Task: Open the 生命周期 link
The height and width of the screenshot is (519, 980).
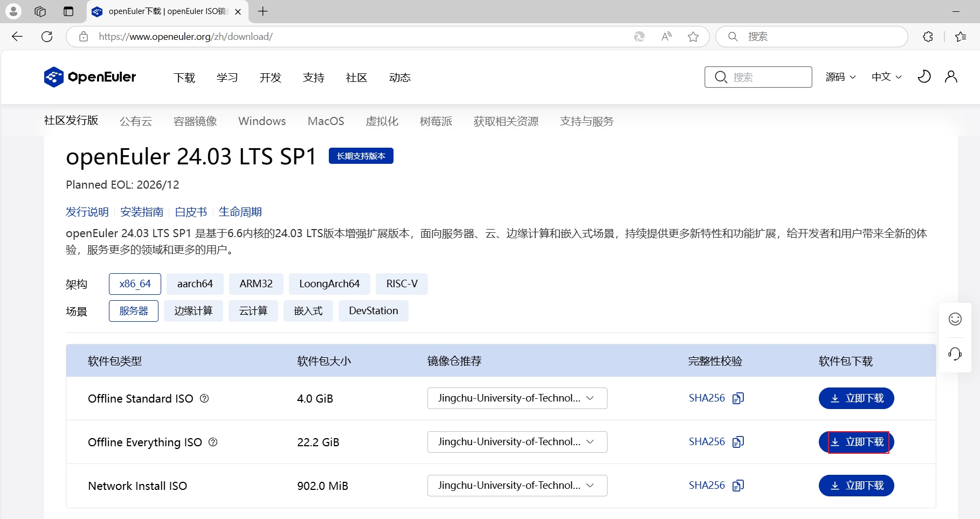Action: pos(240,212)
